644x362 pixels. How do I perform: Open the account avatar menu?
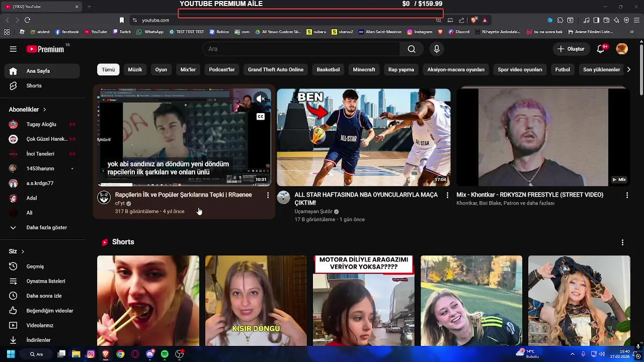(x=622, y=49)
